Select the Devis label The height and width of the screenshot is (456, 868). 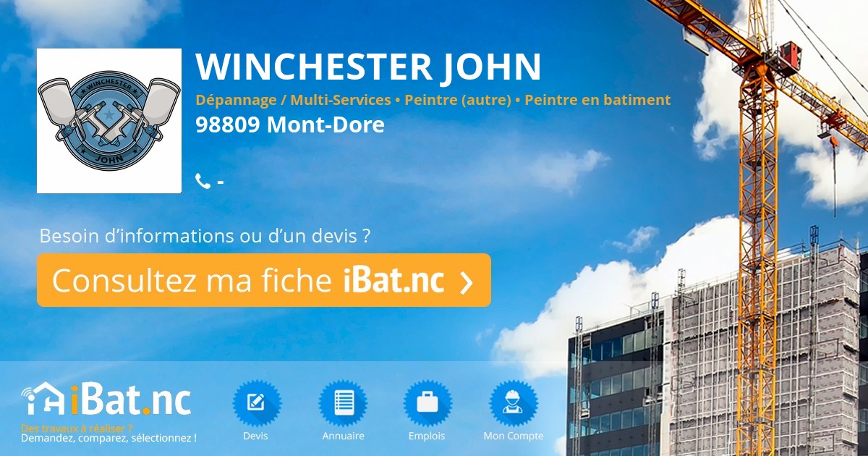pyautogui.click(x=255, y=436)
